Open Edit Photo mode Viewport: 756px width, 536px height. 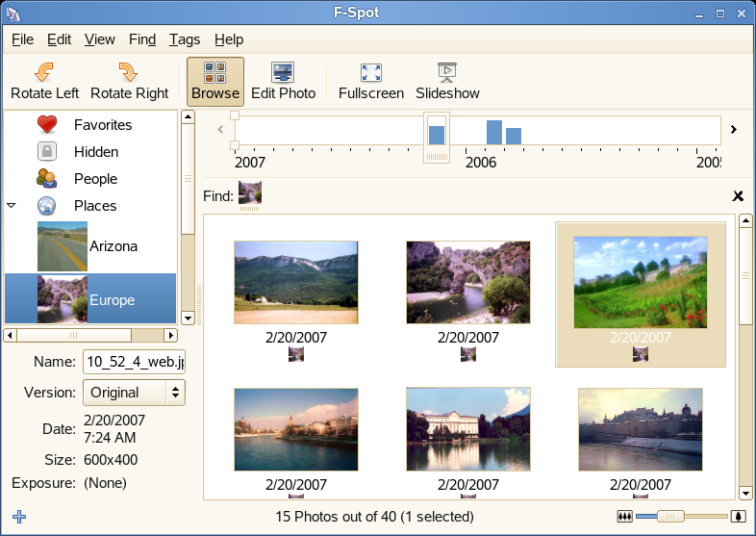[283, 82]
